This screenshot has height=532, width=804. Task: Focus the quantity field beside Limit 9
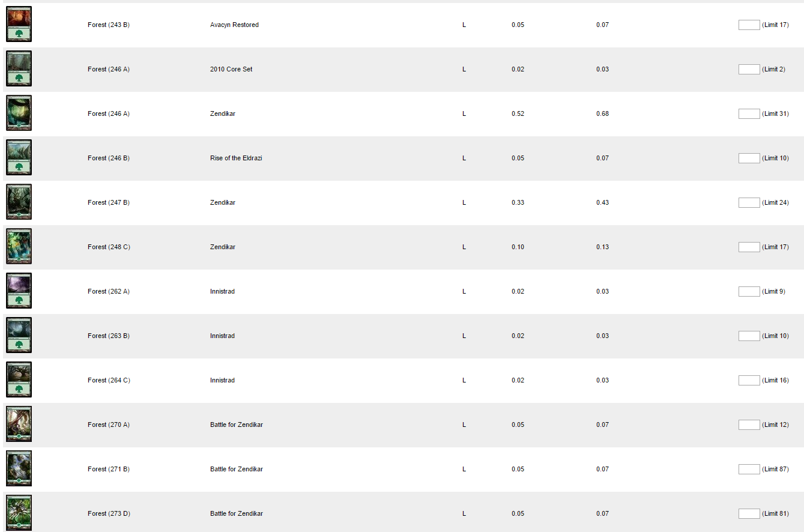tap(749, 291)
